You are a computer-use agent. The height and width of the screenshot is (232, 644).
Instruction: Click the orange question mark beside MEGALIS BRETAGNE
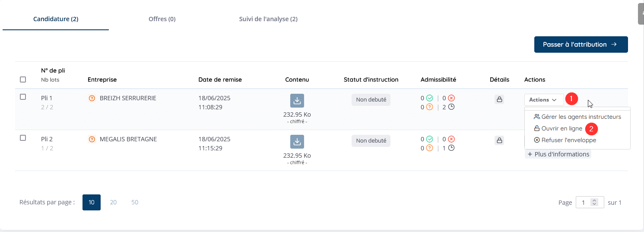pyautogui.click(x=92, y=140)
